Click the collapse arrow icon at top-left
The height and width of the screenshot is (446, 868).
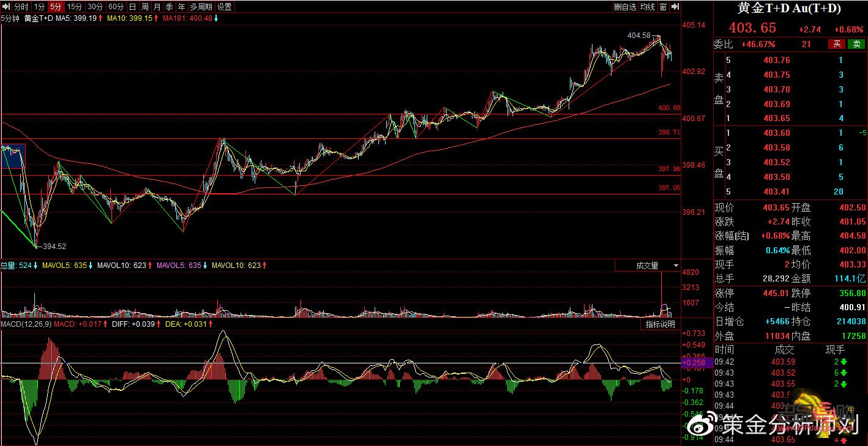pyautogui.click(x=6, y=7)
